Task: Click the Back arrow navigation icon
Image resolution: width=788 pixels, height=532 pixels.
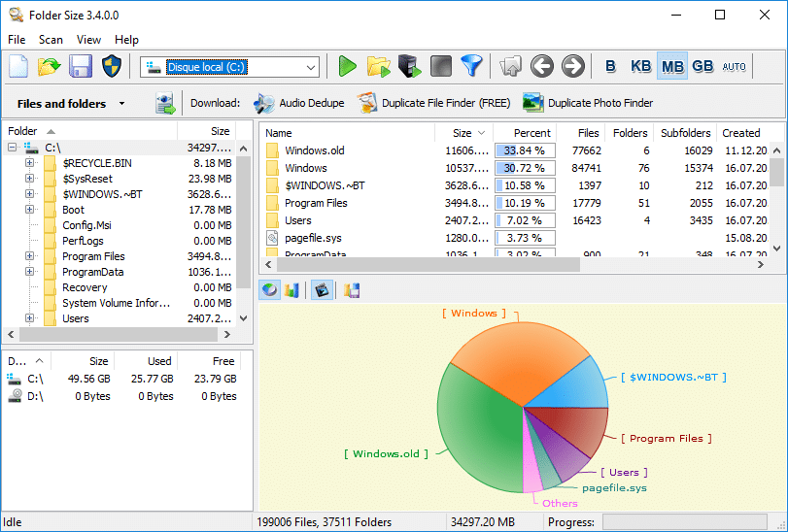Action: (x=542, y=66)
